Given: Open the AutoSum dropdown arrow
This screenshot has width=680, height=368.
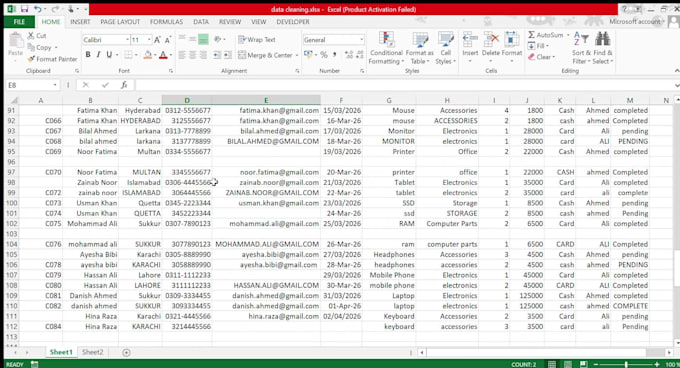Looking at the screenshot, I should pyautogui.click(x=568, y=35).
